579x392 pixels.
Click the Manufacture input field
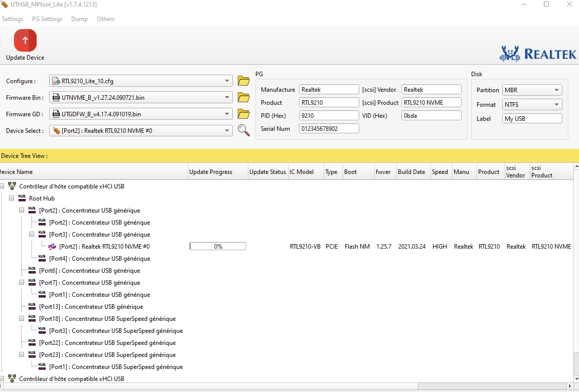(329, 90)
